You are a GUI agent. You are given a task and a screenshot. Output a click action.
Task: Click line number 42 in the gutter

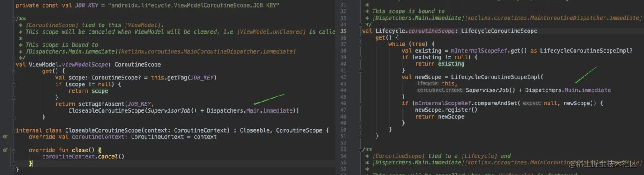click(343, 77)
